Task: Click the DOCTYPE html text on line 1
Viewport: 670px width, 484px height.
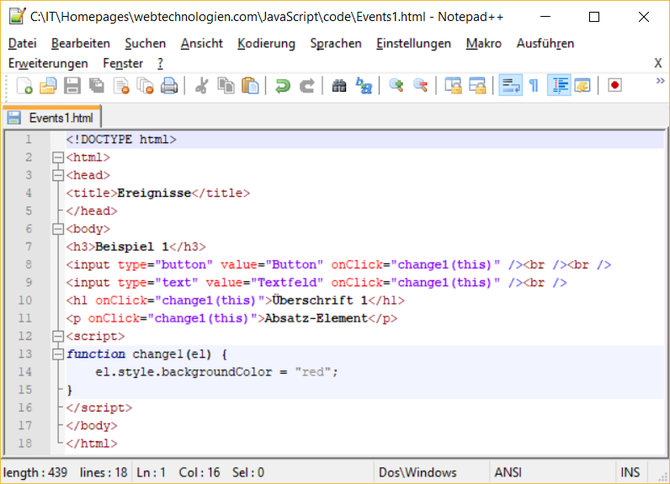Action: [x=121, y=140]
